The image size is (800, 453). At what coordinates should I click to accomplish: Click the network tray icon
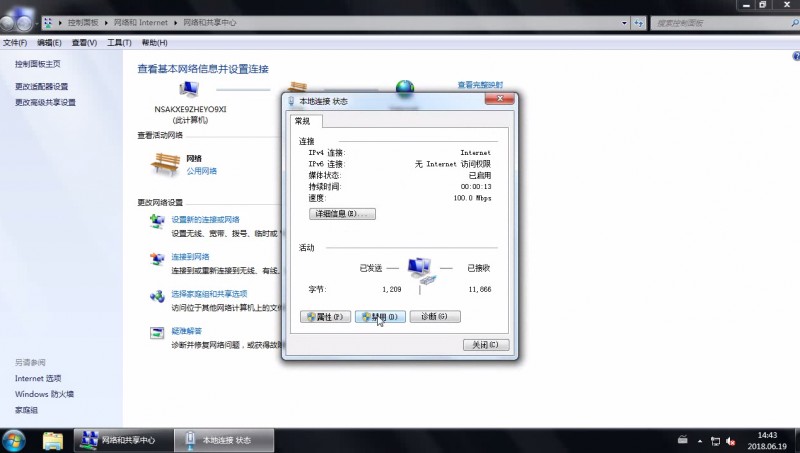click(715, 441)
